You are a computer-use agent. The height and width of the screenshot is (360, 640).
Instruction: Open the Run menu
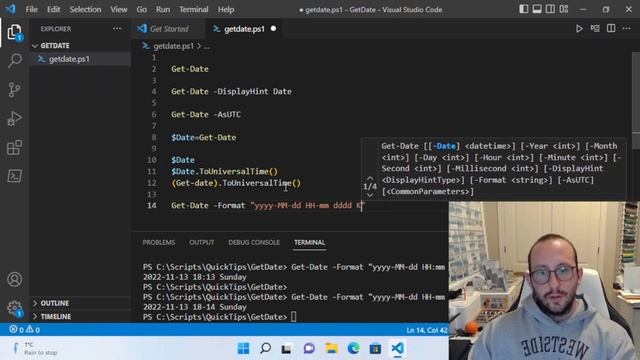pos(163,9)
